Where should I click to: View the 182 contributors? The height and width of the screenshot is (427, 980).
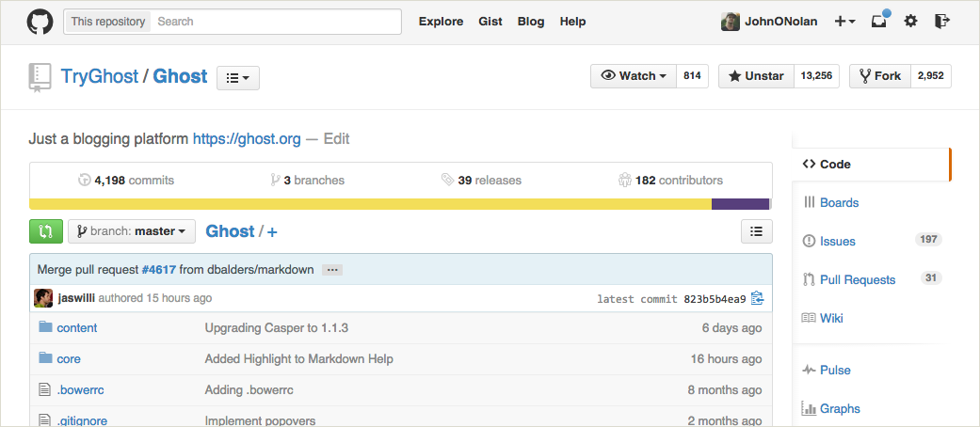[x=670, y=181]
